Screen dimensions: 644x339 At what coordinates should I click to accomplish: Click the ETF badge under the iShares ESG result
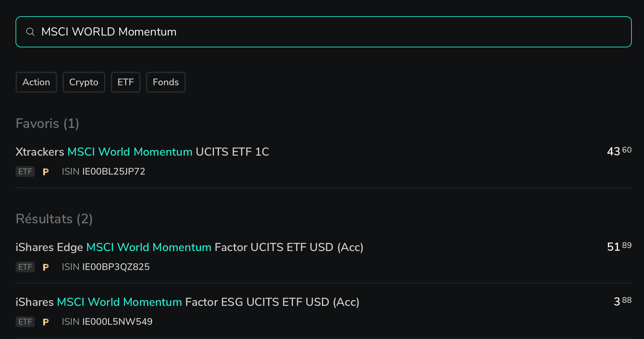tap(25, 322)
